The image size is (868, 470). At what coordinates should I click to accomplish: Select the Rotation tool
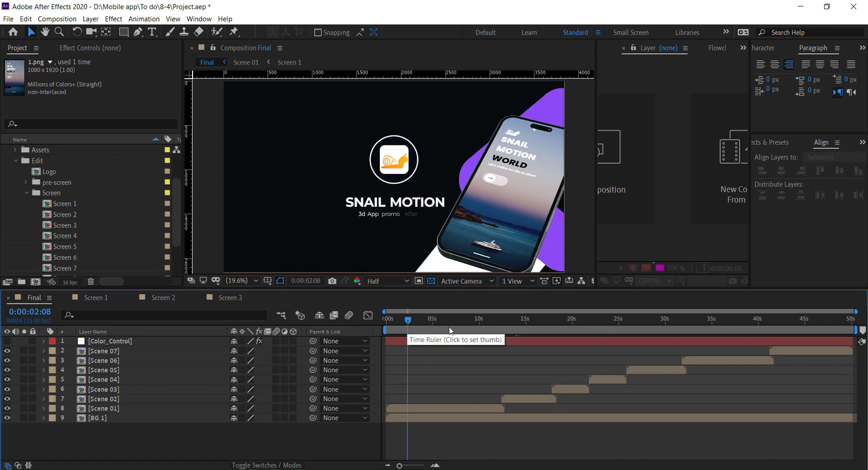click(x=77, y=32)
